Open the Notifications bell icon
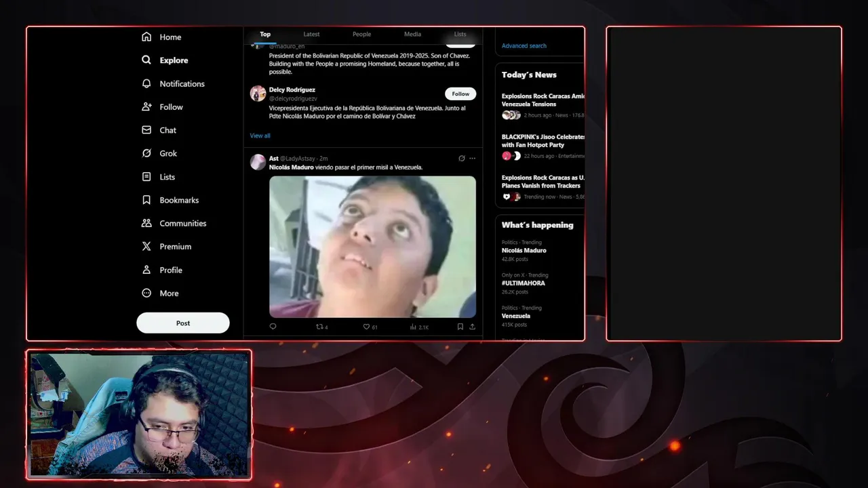868x488 pixels. (146, 83)
